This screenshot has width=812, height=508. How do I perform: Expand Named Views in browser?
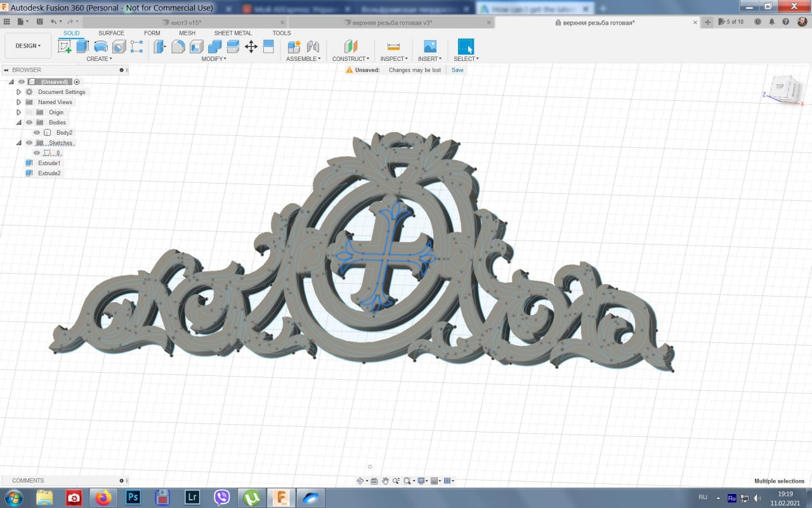point(19,102)
